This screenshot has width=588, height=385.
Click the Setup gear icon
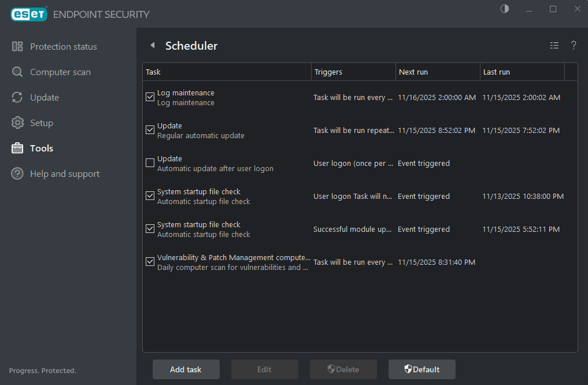coord(17,123)
